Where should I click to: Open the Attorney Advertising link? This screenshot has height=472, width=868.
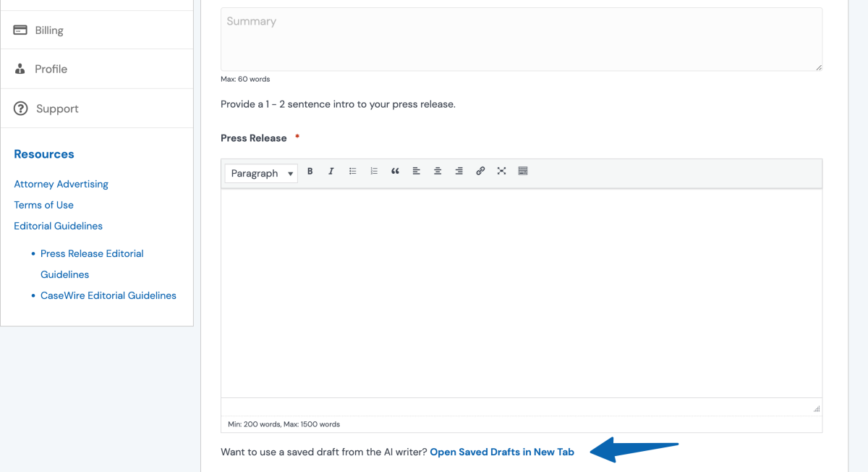(x=61, y=184)
